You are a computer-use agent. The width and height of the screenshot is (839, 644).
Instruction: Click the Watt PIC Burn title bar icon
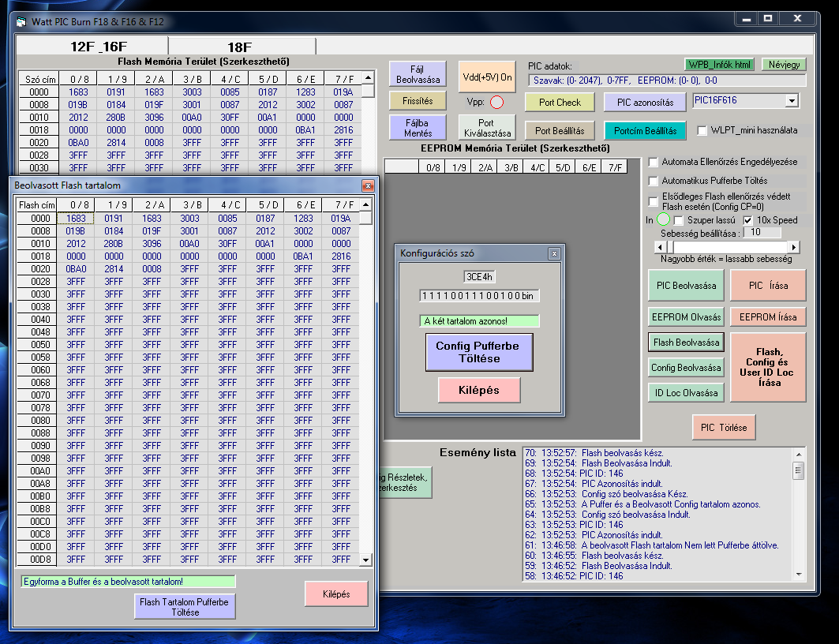[23, 21]
